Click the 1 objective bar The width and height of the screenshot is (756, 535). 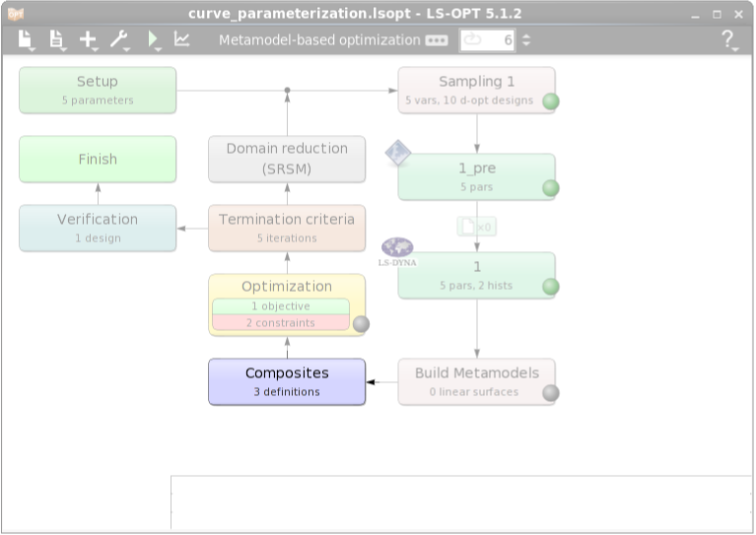[x=281, y=306]
